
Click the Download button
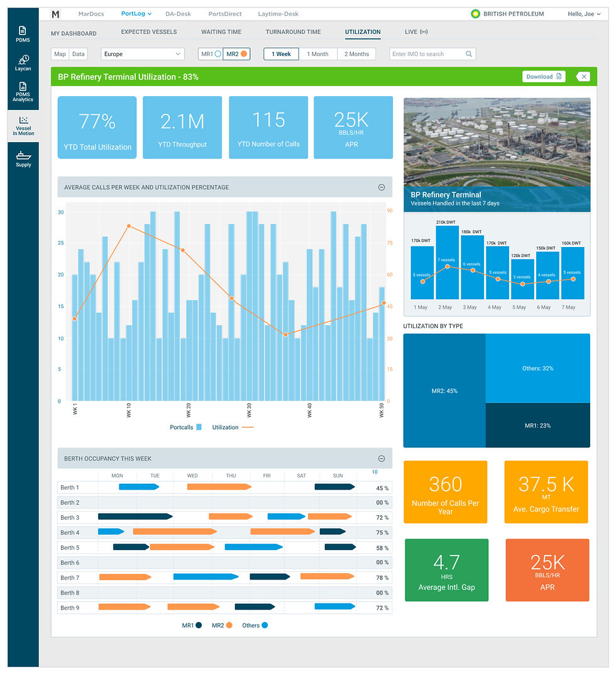(x=544, y=77)
